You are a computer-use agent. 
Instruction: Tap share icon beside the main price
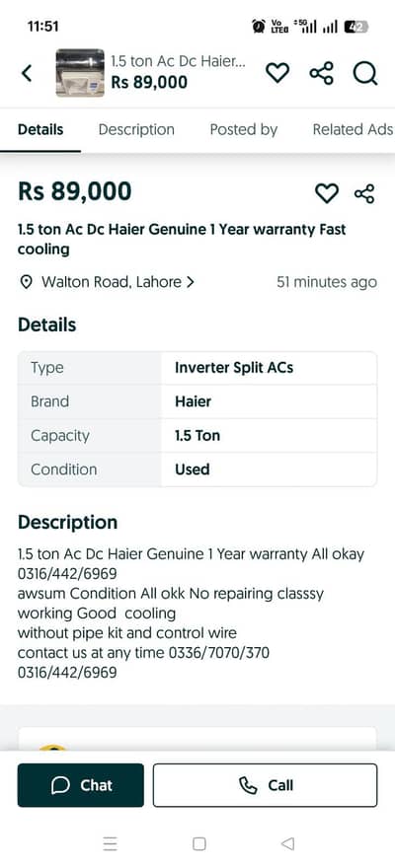(x=364, y=193)
